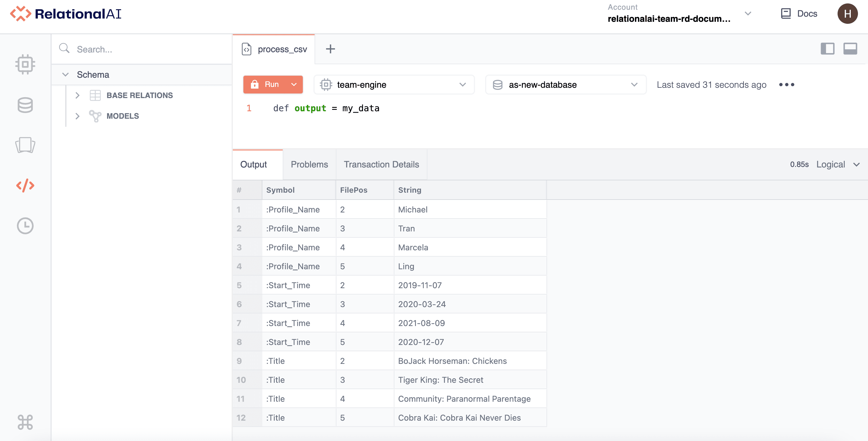Switch to the Problems tab
The height and width of the screenshot is (441, 868).
pos(309,164)
